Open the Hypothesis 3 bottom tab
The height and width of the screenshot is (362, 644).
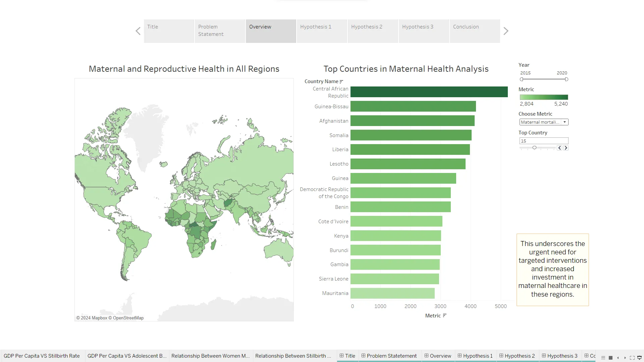(560, 356)
